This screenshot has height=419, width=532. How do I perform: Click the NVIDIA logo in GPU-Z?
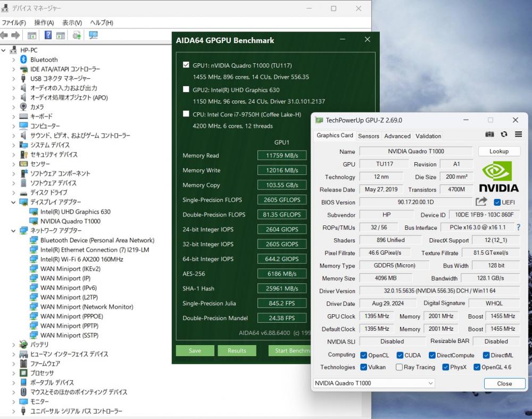498,177
